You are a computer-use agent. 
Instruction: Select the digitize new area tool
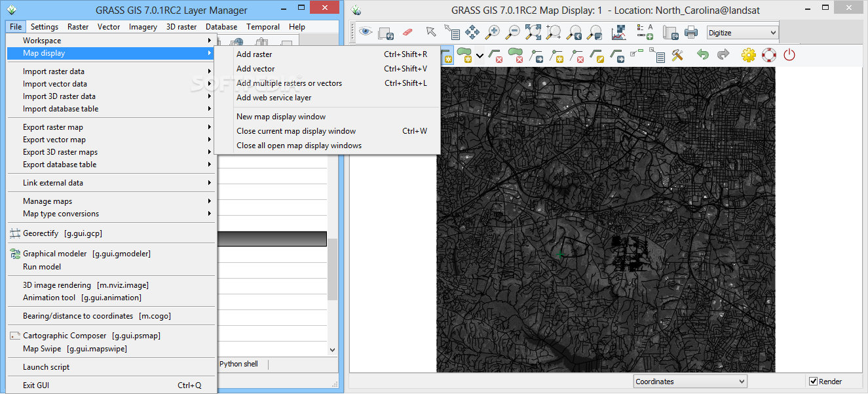click(465, 55)
